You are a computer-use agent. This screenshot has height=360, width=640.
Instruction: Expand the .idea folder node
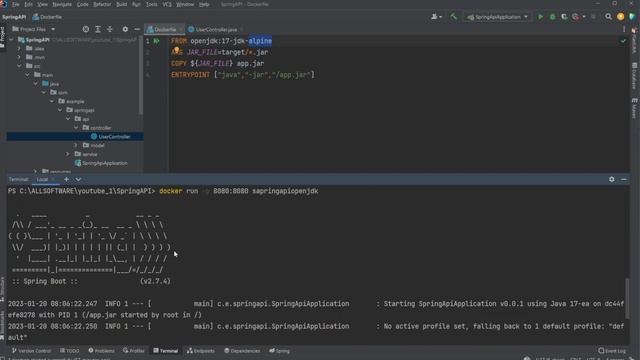[x=19, y=48]
